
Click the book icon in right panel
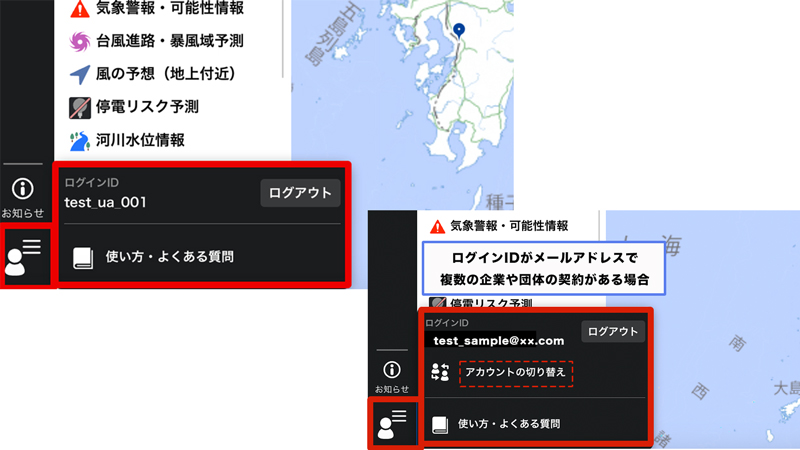tap(440, 424)
